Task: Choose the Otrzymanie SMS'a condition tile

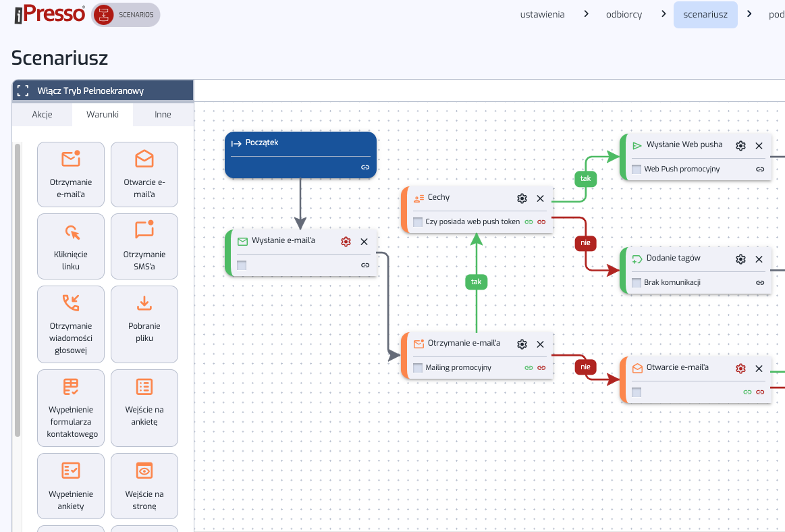Action: [x=144, y=246]
